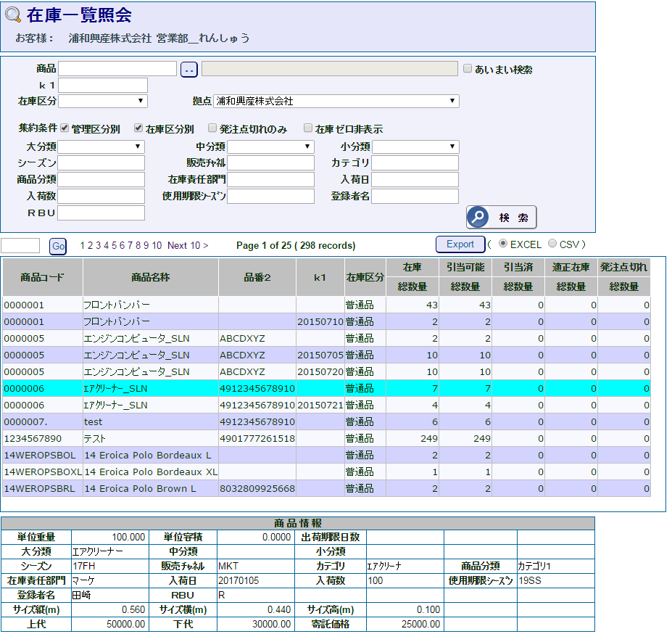The height and width of the screenshot is (642, 672).
Task: Enable the あいまい検索 checkbox
Action: [x=468, y=69]
